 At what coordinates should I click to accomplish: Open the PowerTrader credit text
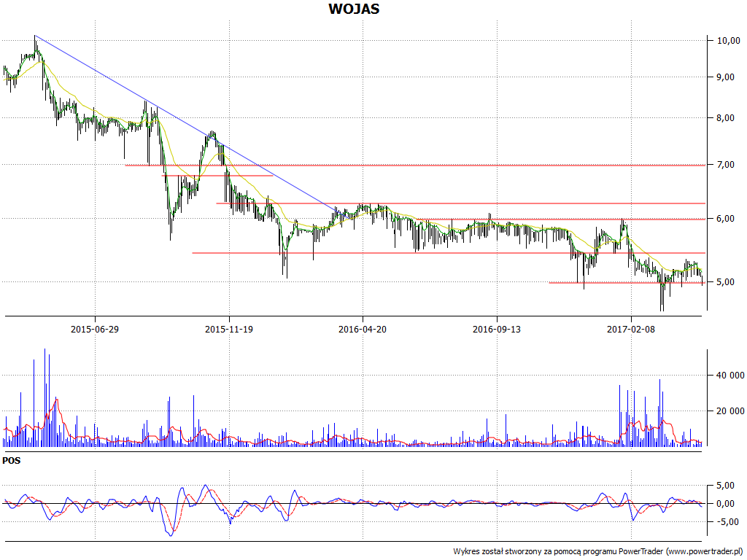(x=598, y=551)
